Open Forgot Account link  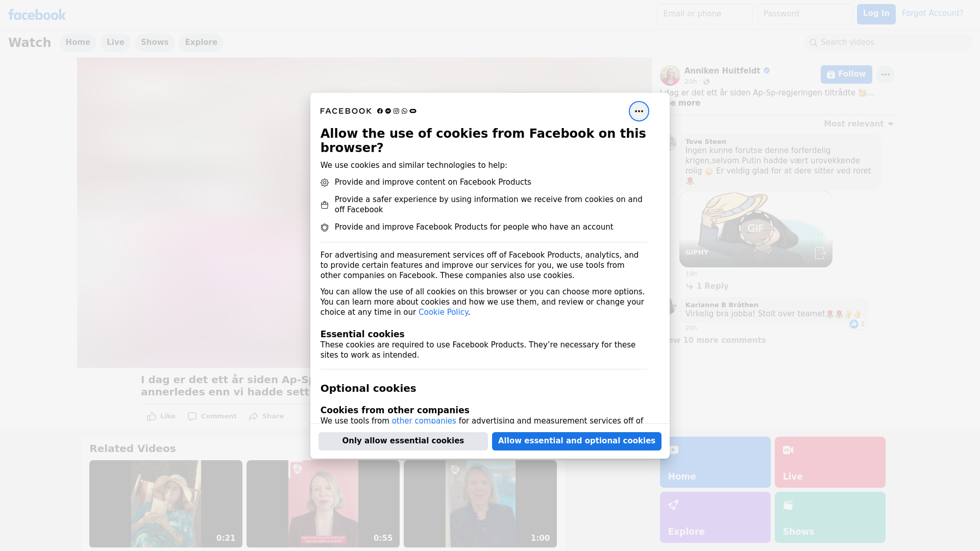(932, 13)
